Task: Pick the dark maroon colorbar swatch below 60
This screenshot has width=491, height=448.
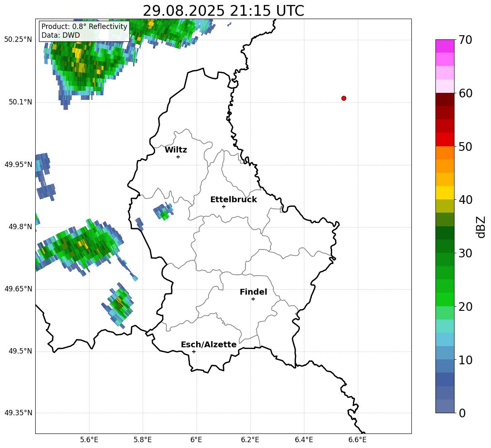Action: click(445, 99)
